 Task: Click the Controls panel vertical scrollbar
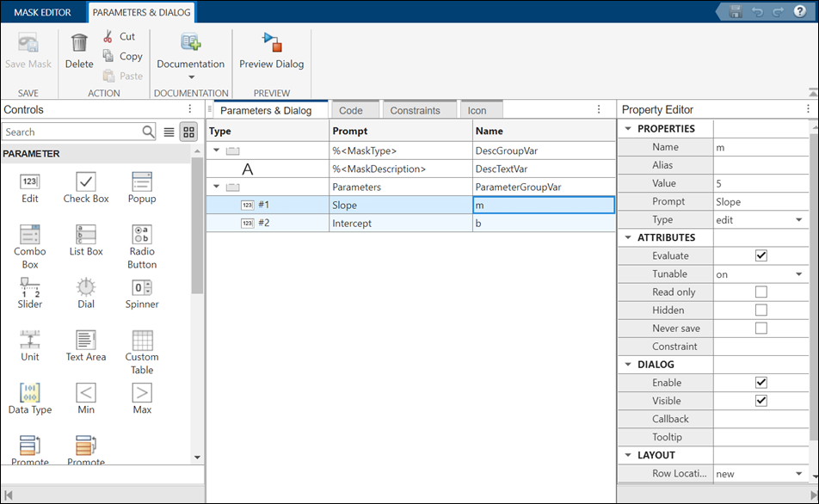pos(197,224)
